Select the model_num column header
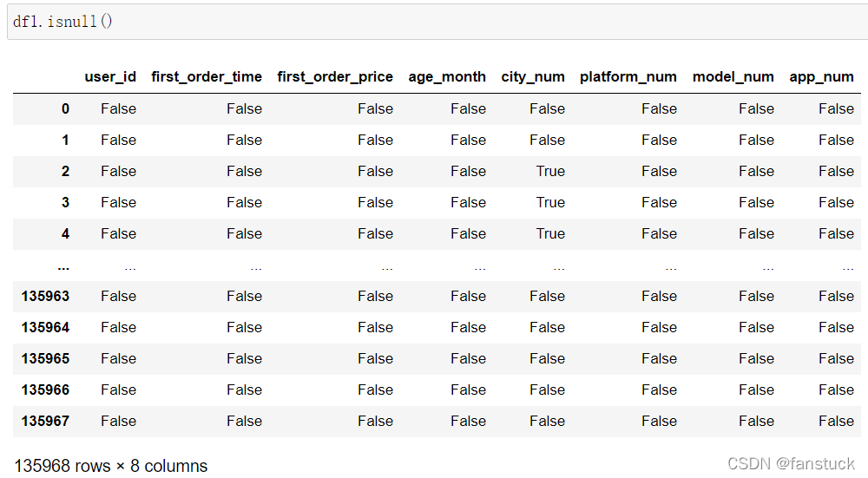Screen dimensions: 868x478 tap(733, 77)
